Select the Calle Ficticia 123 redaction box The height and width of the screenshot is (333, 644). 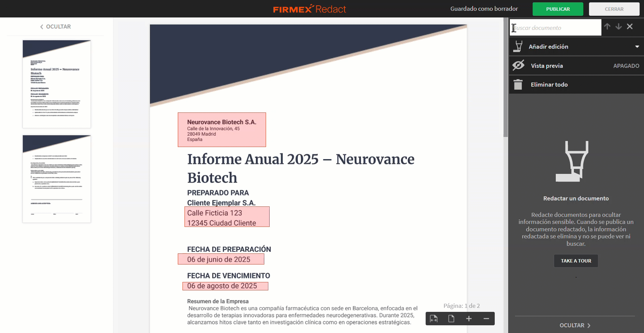[227, 217]
